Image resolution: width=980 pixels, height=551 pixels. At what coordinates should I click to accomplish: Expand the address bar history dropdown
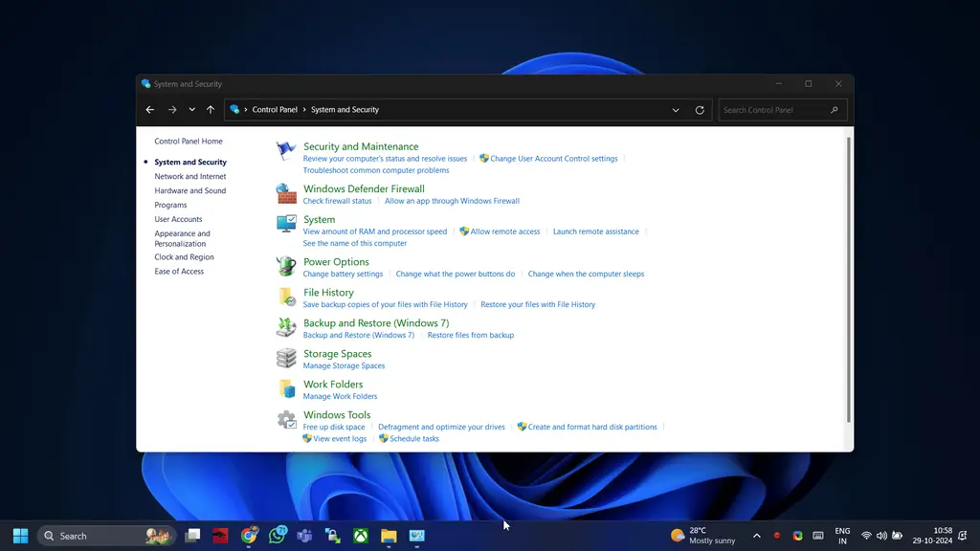coord(676,110)
